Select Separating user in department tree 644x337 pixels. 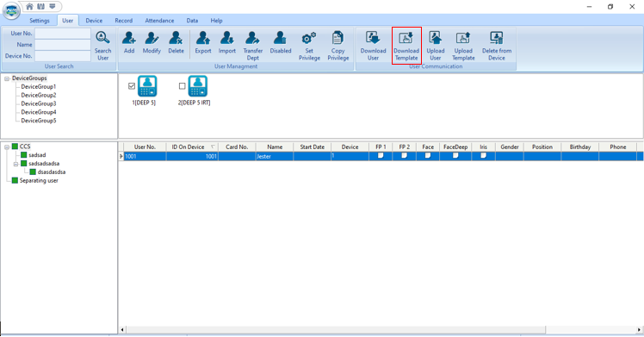pos(39,180)
